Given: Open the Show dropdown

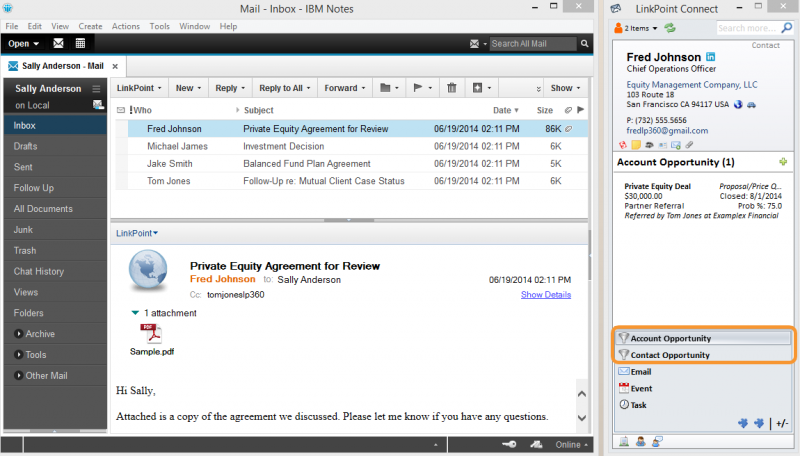Looking at the screenshot, I should [x=565, y=88].
